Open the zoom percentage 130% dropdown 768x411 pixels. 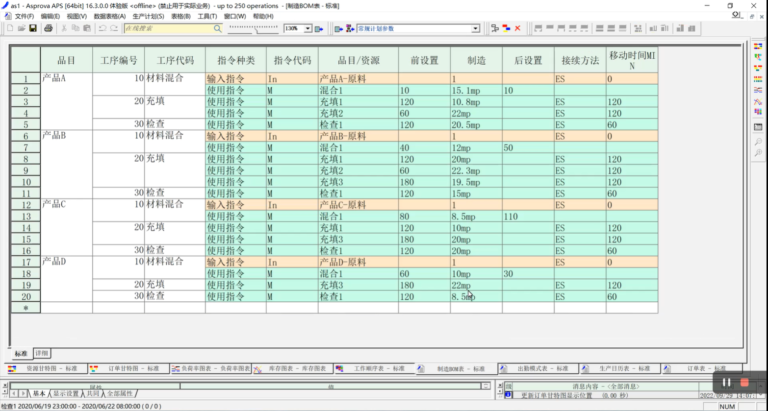[x=308, y=29]
